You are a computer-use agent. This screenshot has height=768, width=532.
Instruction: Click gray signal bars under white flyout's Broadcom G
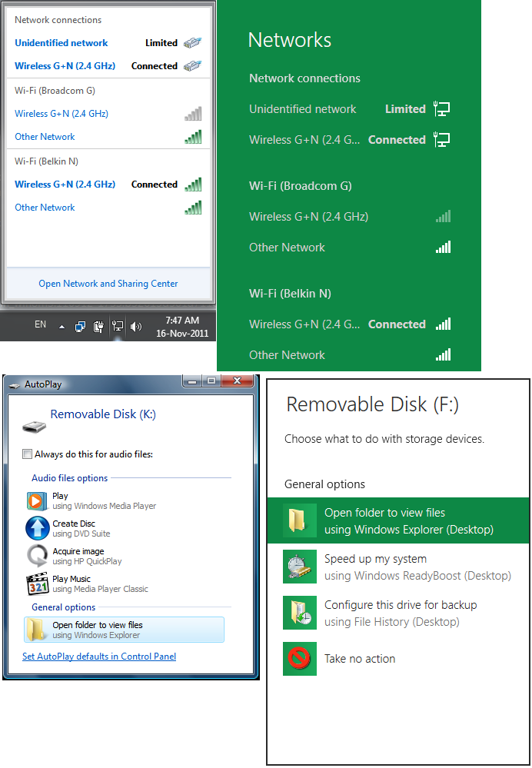(x=193, y=114)
